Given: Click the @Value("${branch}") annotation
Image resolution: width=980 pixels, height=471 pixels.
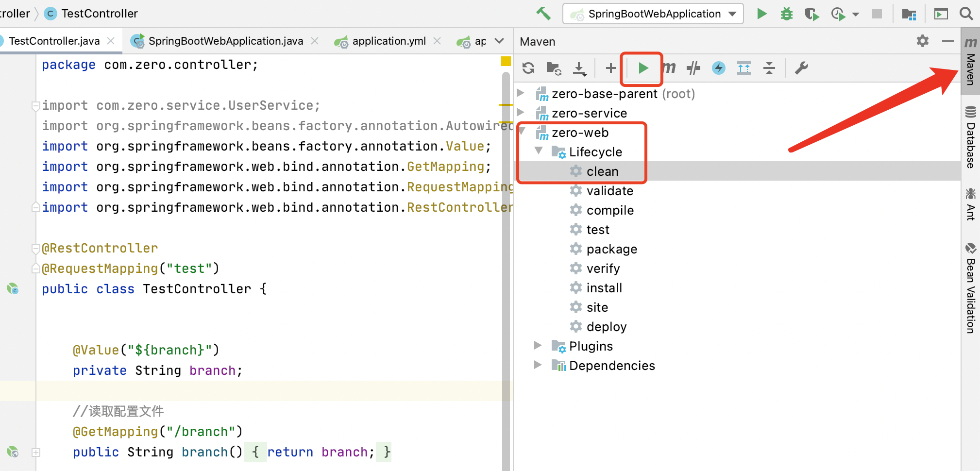Looking at the screenshot, I should click(146, 350).
